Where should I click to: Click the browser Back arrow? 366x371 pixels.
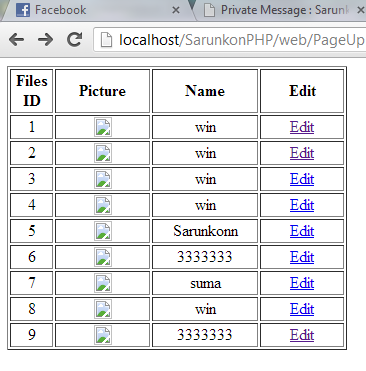tap(16, 40)
